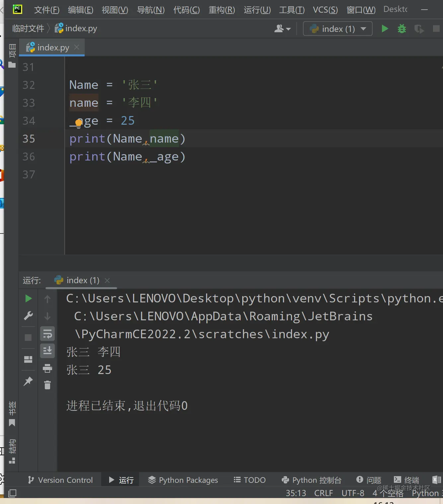Run with coverage shield icon
443x504 pixels.
[x=419, y=29]
